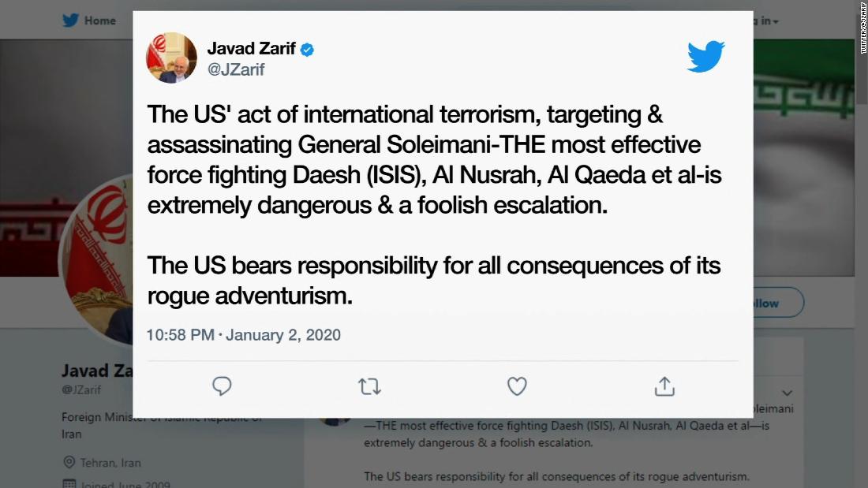
Task: Click the @JZarif handle in the profile sidebar
Action: pos(81,389)
